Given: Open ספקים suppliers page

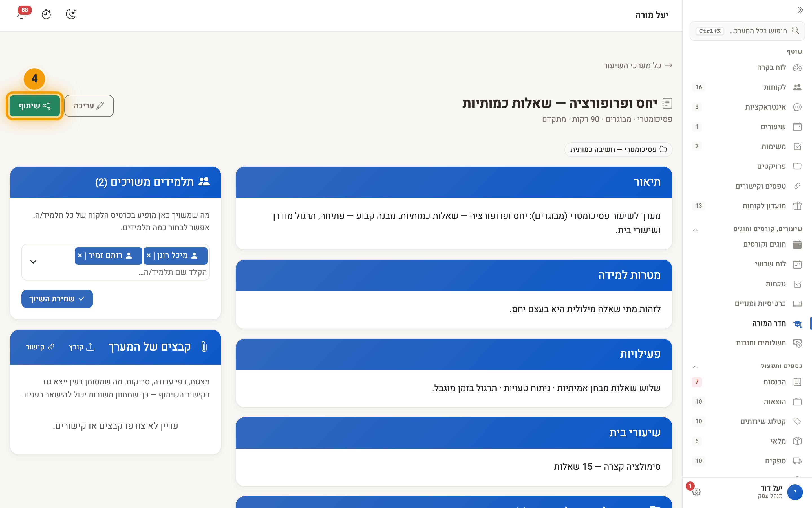Looking at the screenshot, I should [747, 461].
